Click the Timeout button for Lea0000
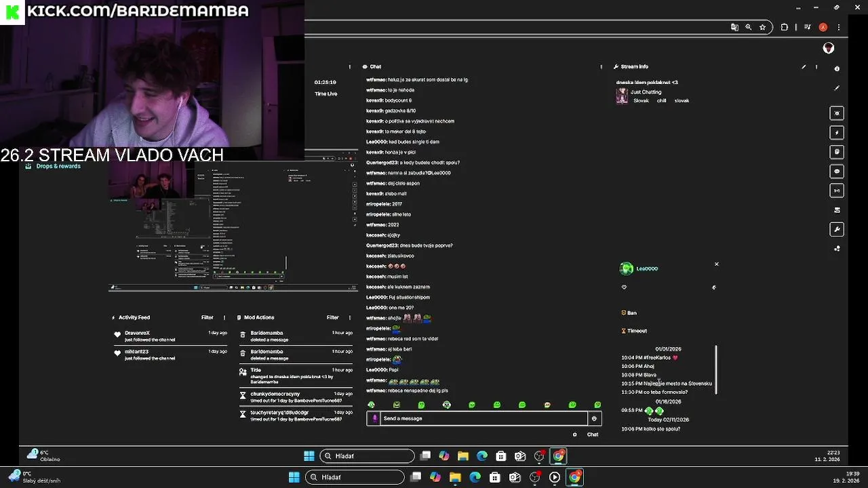 [634, 331]
